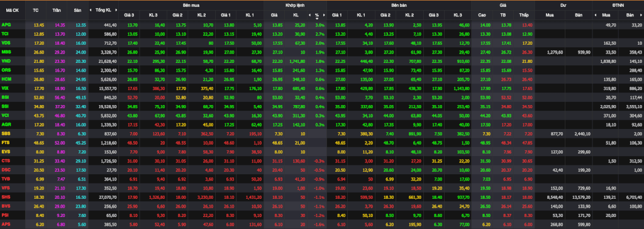Click right arrow beside Tổng KL header
This screenshot has width=644, height=229.
(x=114, y=10)
